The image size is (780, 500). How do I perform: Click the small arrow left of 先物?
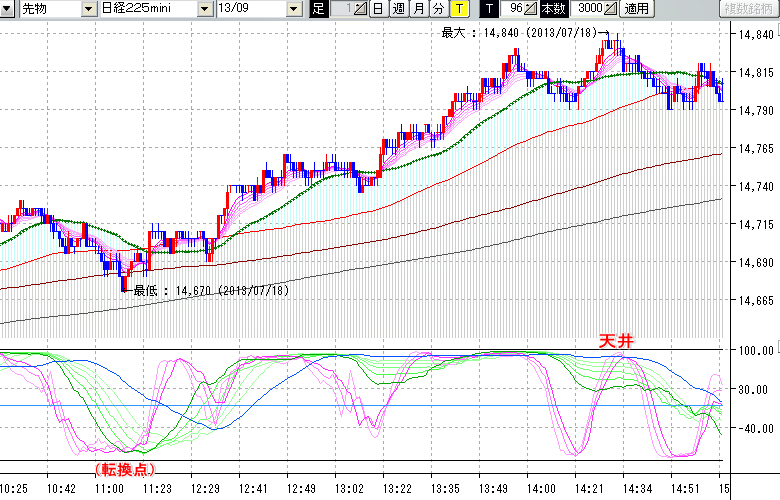click(7, 9)
